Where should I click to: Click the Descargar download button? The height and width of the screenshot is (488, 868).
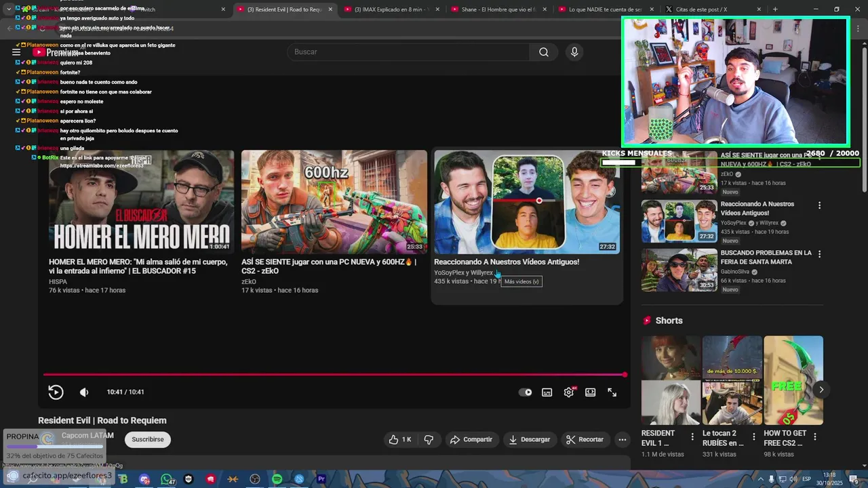(x=530, y=439)
